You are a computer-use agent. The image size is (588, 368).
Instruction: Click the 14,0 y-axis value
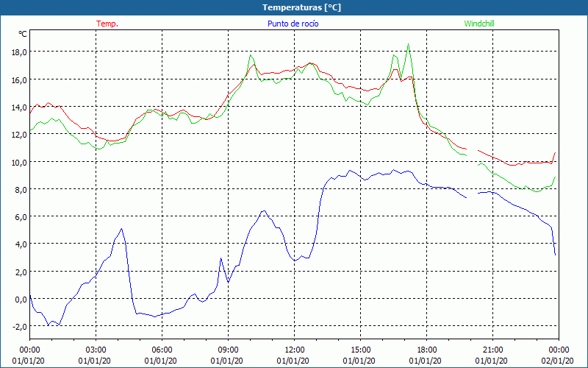point(19,107)
